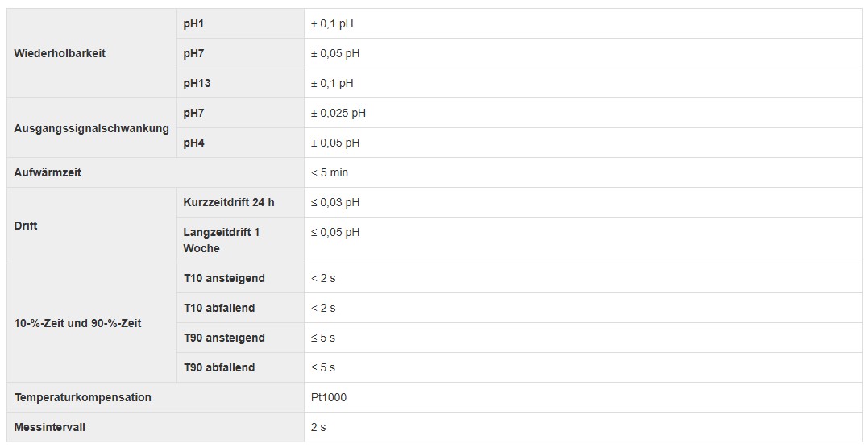Click the ≤ 0,03 pH value

pyautogui.click(x=335, y=203)
